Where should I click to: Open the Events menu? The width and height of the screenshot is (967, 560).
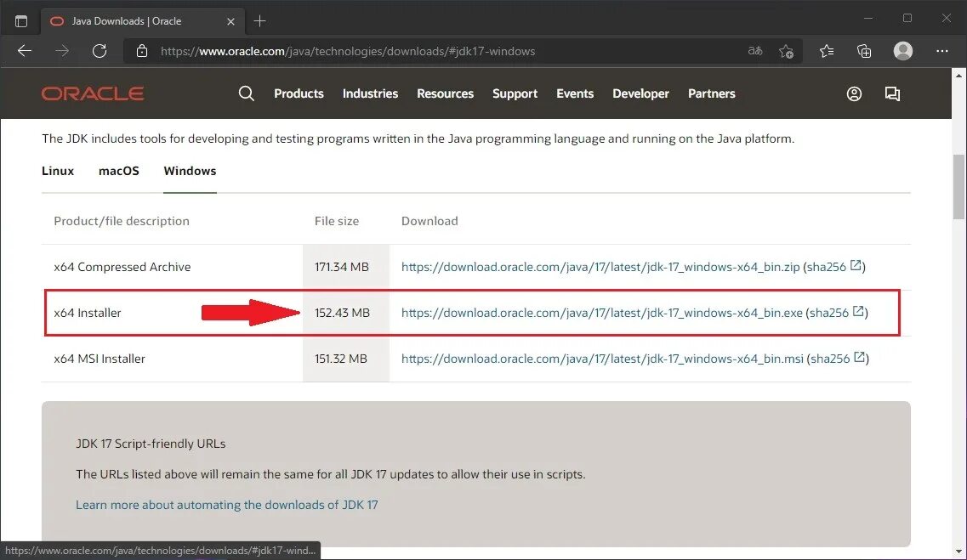(575, 93)
